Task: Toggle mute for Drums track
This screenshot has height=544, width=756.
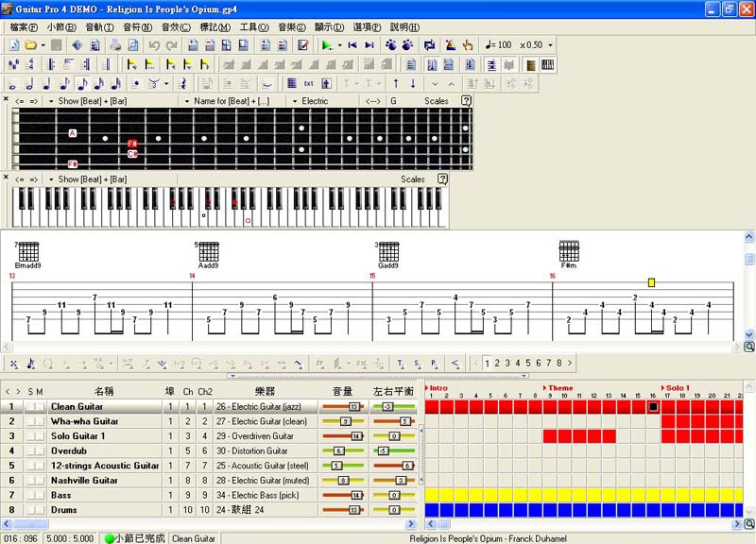Action: click(40, 510)
